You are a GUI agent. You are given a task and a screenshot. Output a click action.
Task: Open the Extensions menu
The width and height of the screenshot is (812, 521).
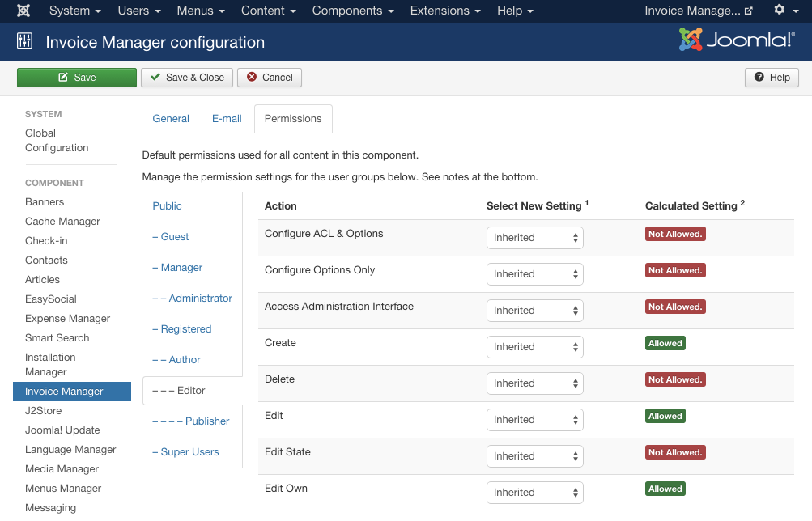tap(445, 11)
